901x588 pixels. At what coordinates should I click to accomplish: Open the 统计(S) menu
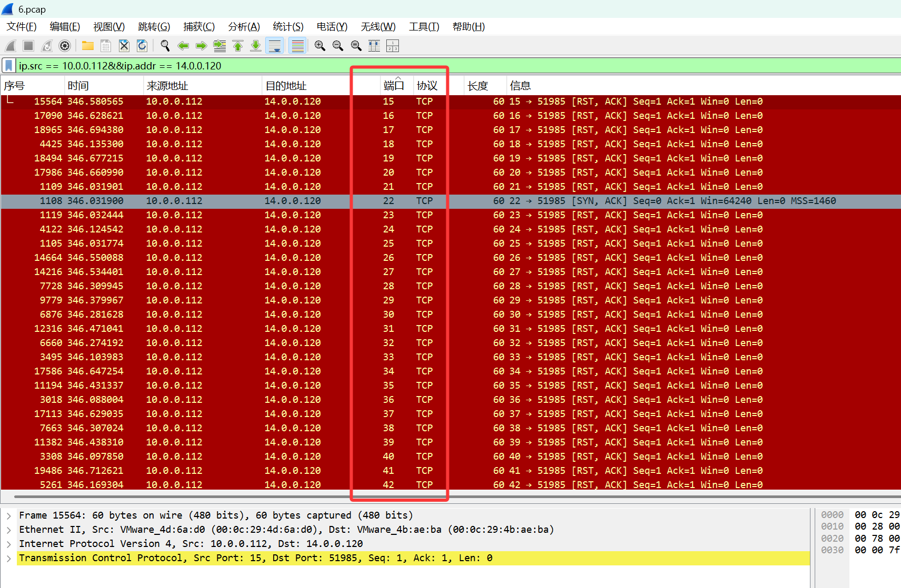point(288,27)
